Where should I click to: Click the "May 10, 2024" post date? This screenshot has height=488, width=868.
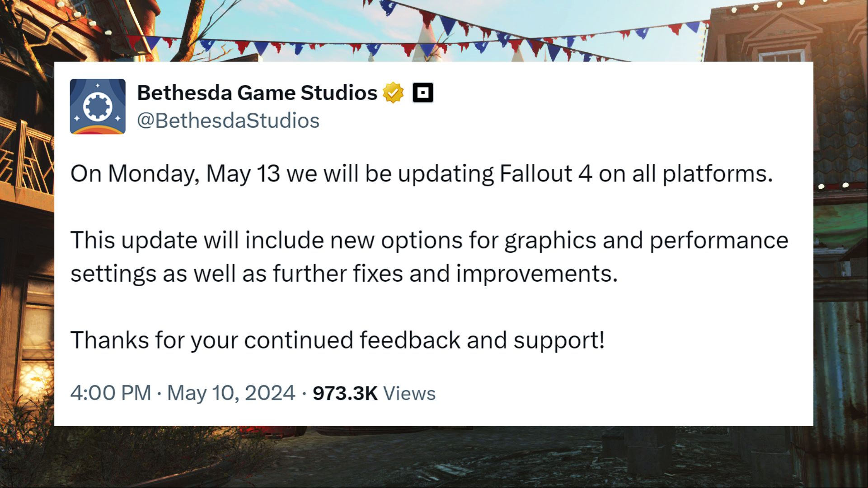[231, 393]
